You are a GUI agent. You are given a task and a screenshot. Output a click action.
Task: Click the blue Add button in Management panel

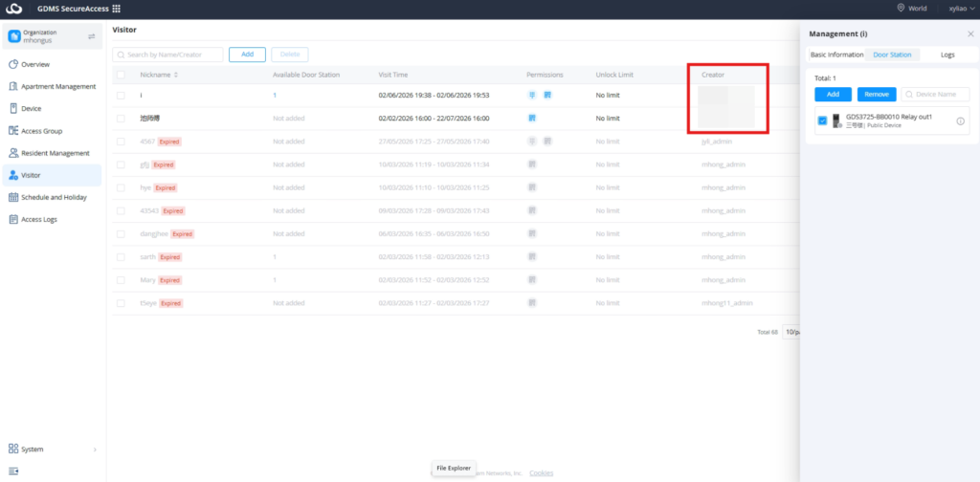coord(834,95)
